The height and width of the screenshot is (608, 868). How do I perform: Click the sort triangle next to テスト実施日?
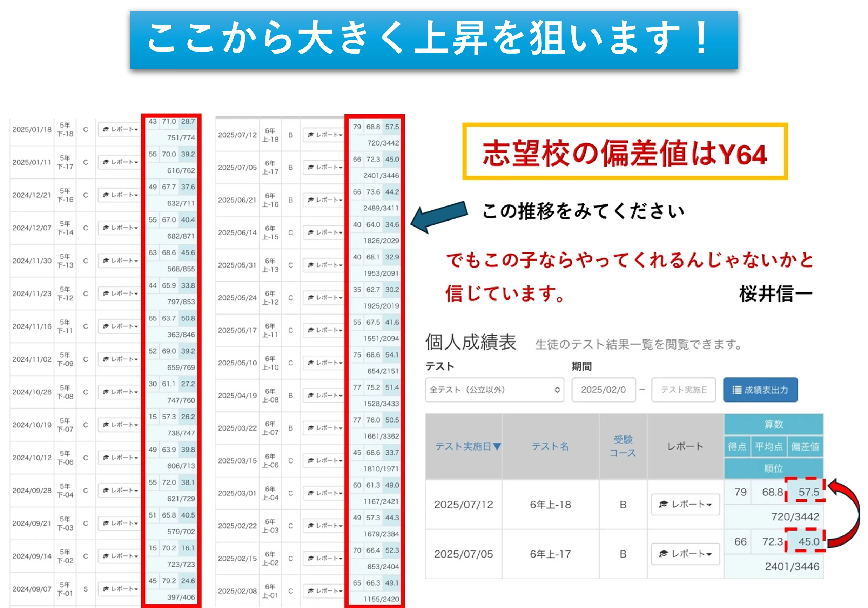coord(497,447)
